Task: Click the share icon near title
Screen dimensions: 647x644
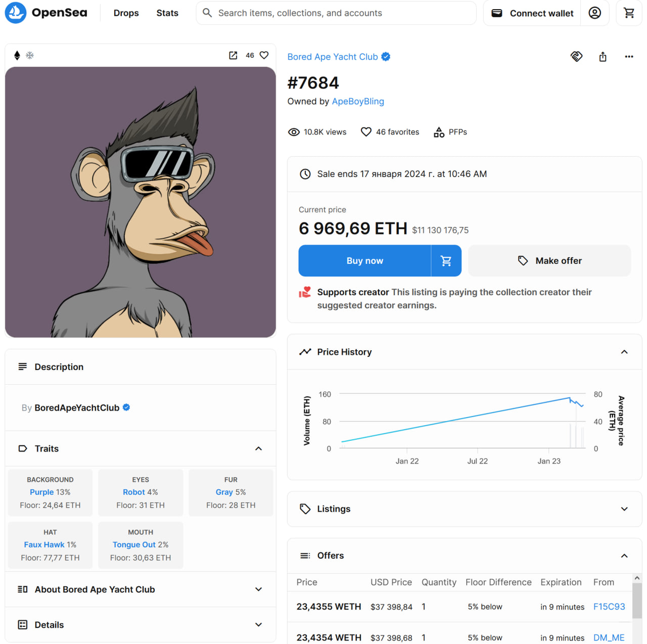Action: pos(603,57)
